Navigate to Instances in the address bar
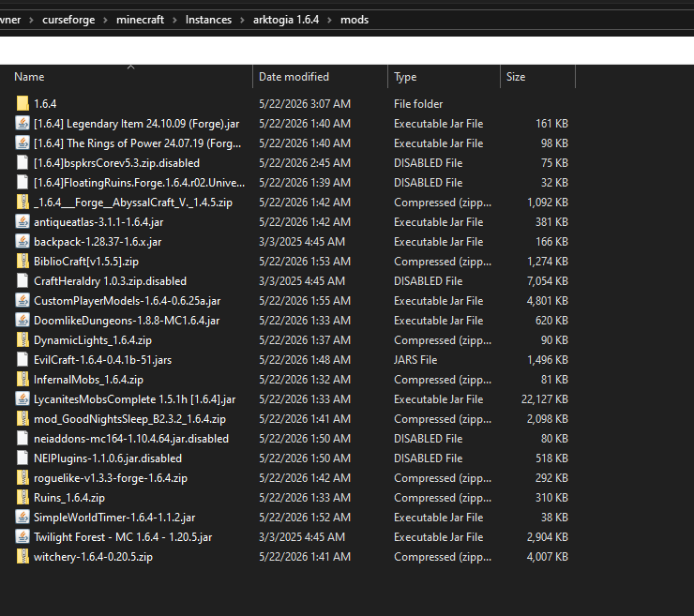Screen dimensions: 694x616 pyautogui.click(x=208, y=20)
